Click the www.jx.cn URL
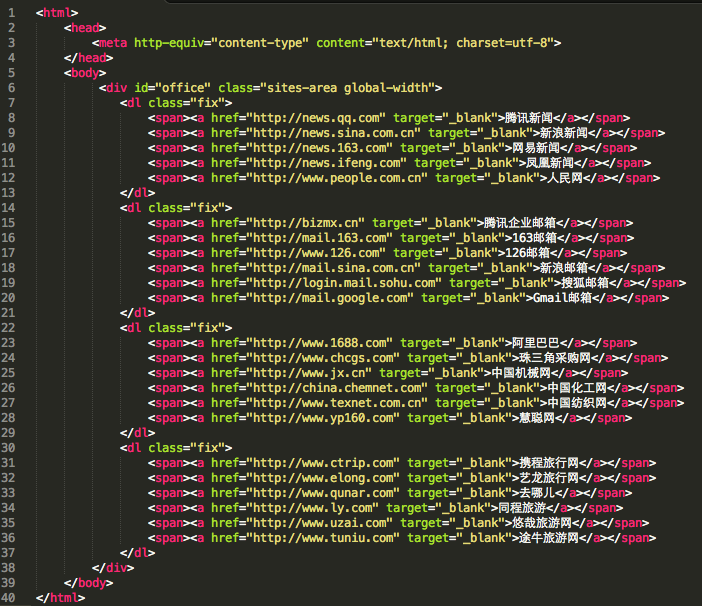702x606 pixels. coord(309,373)
